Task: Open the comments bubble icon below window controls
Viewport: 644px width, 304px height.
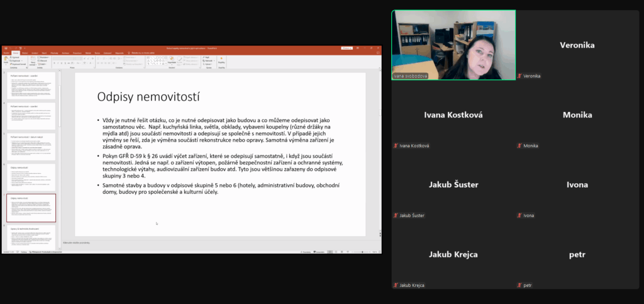Action: click(378, 53)
